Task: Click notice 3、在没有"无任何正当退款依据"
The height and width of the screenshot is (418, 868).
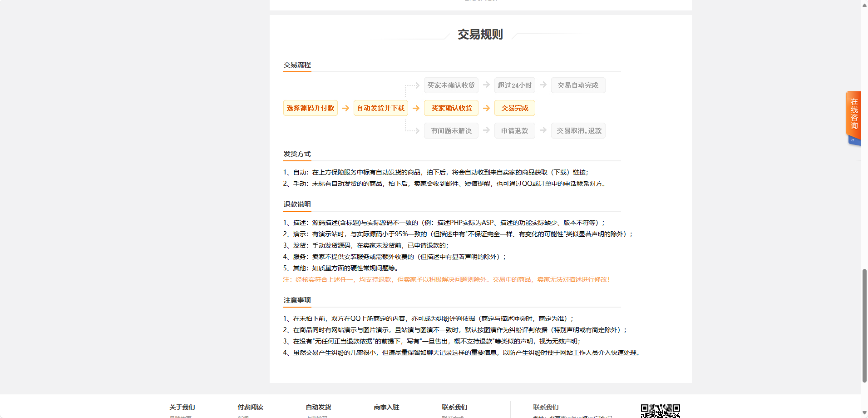Action: pos(432,342)
